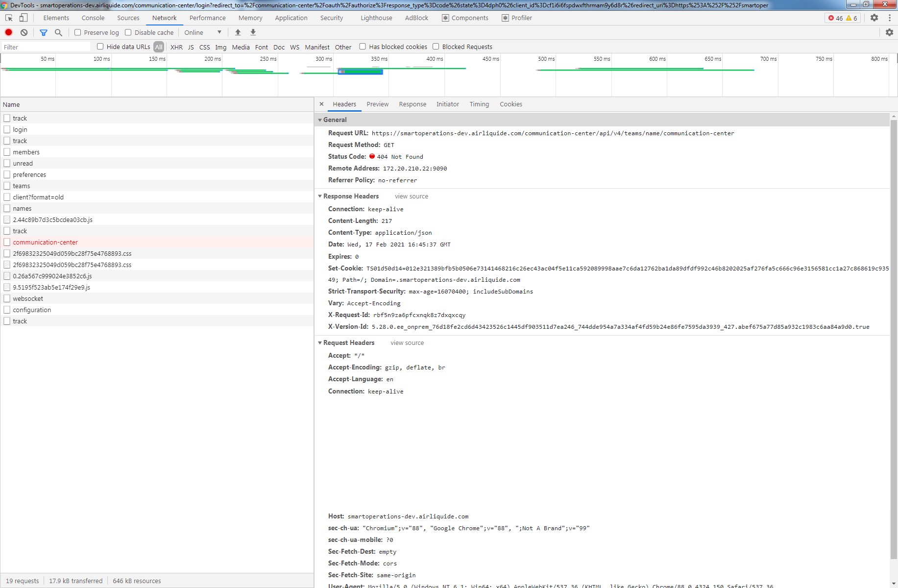Show the Cookies tab
898x588 pixels.
[511, 104]
